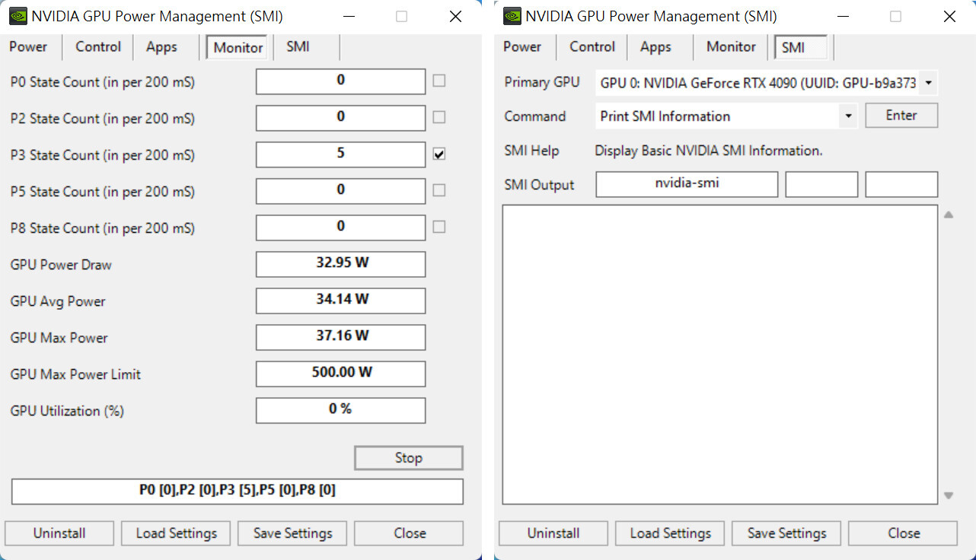Open the Control tab in the SMI window
Viewport: 976px width, 560px height.
coord(592,46)
